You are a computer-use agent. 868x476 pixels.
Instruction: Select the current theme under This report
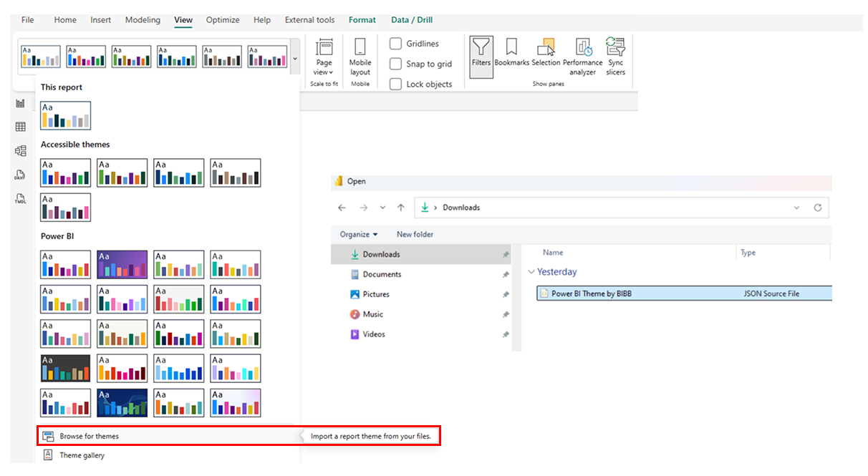(x=66, y=115)
